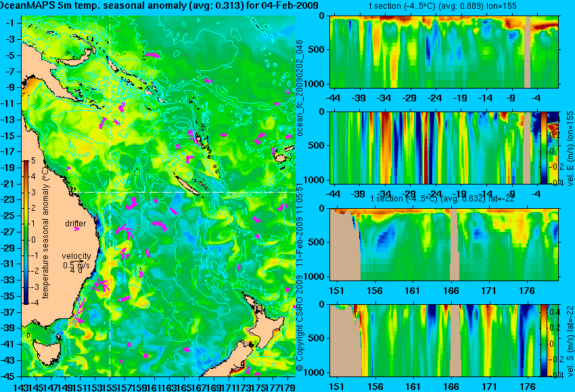The image size is (575, 392).
Task: Click 176 axis label under vel. S section
Action: click(528, 387)
